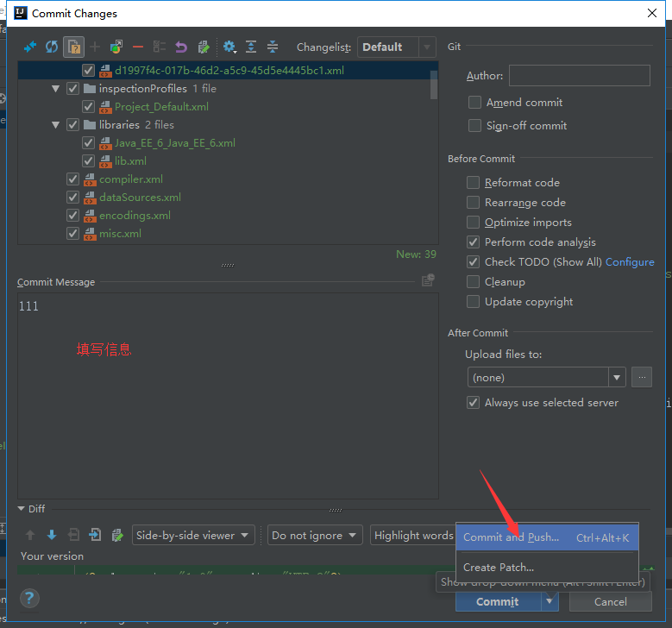The height and width of the screenshot is (628, 672).
Task: Click the XML file icon beside misc.xml
Action: point(90,234)
